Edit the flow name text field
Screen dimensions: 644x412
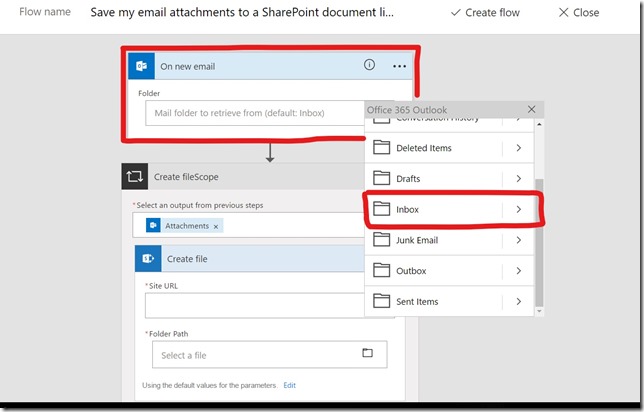pyautogui.click(x=242, y=12)
